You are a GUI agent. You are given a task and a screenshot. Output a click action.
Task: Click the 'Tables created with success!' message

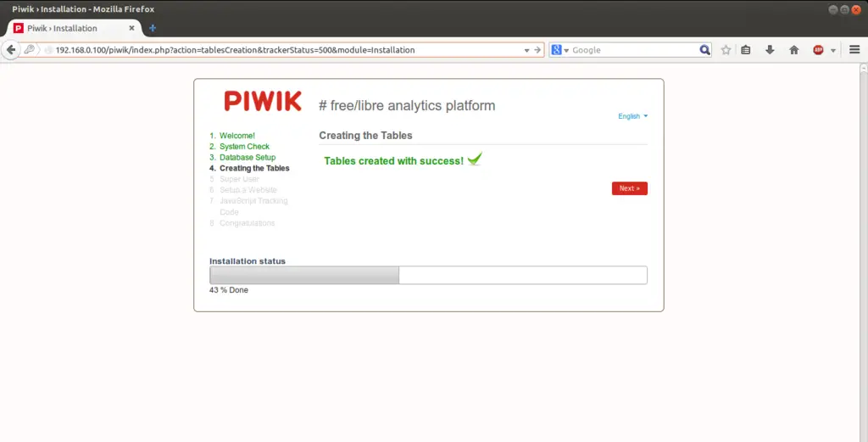pyautogui.click(x=393, y=161)
